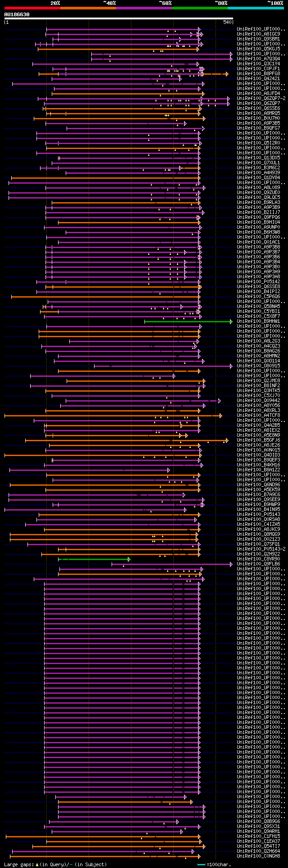This screenshot has height=868, width=288.
Task: Open hit UniRef100_Q9FLB6
Action: coord(258,564)
